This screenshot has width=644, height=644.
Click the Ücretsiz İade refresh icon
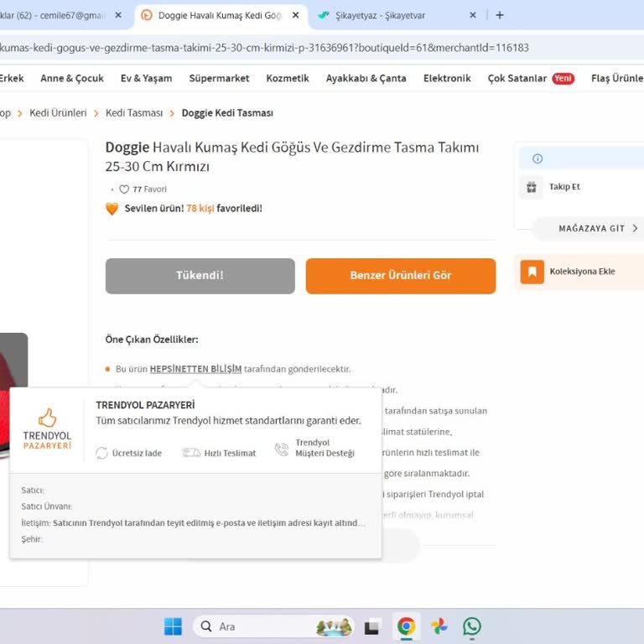coord(101,453)
